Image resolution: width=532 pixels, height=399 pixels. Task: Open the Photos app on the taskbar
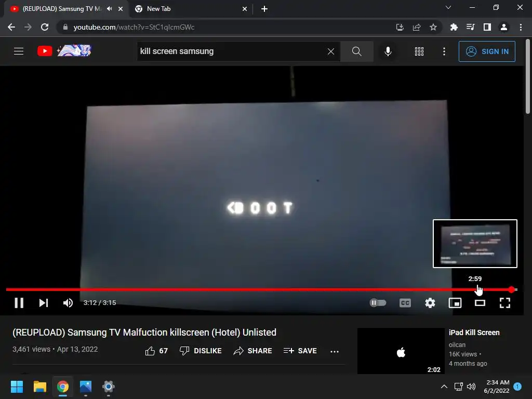(x=86, y=387)
